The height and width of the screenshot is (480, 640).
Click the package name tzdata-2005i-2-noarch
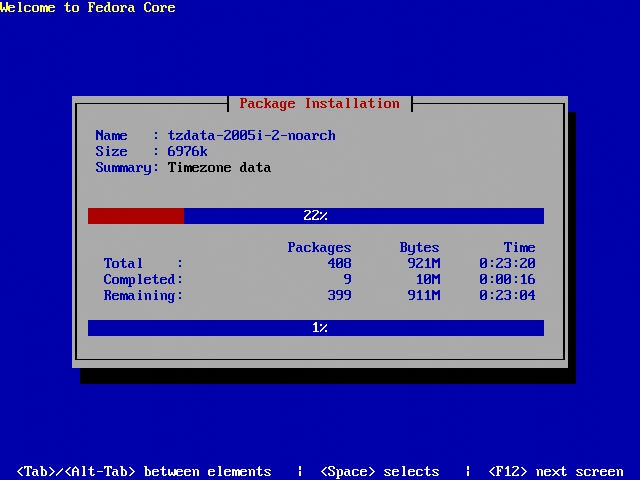pyautogui.click(x=251, y=135)
